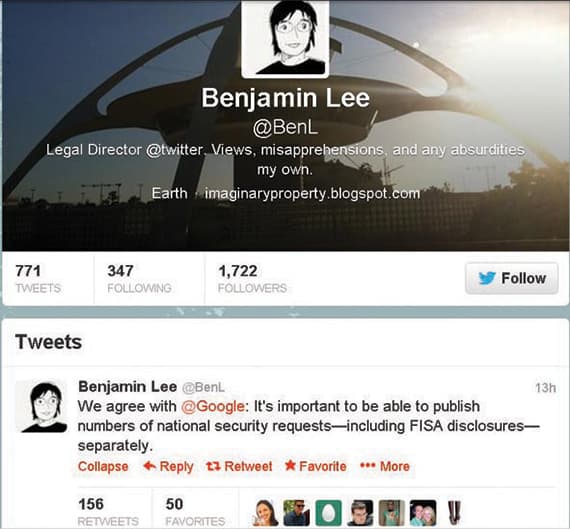This screenshot has width=570, height=529.
Task: Click the egg avatar in retweeters row
Action: coord(329,513)
